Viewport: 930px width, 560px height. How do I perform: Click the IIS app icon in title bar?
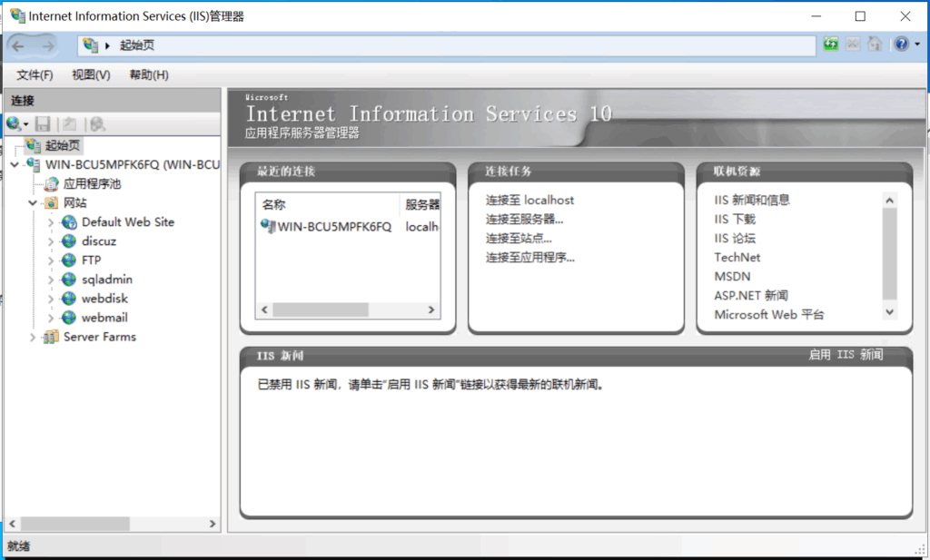coord(18,16)
